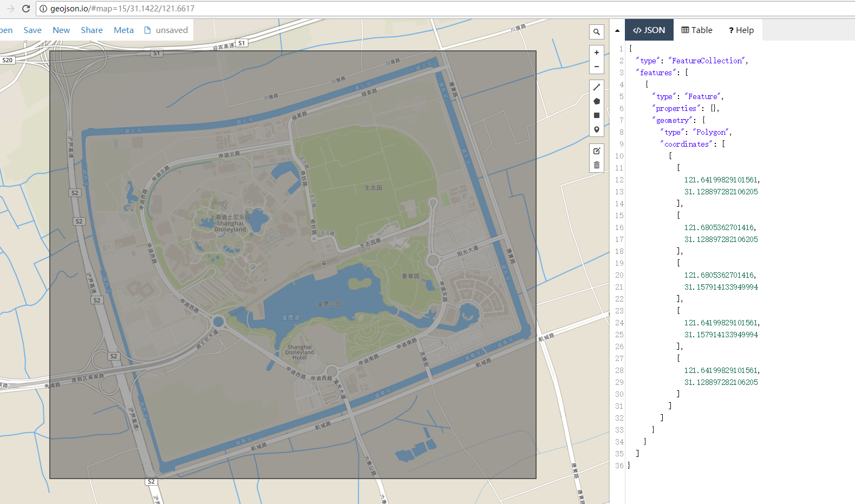The width and height of the screenshot is (855, 504).
Task: Open the Share menu
Action: pos(92,30)
